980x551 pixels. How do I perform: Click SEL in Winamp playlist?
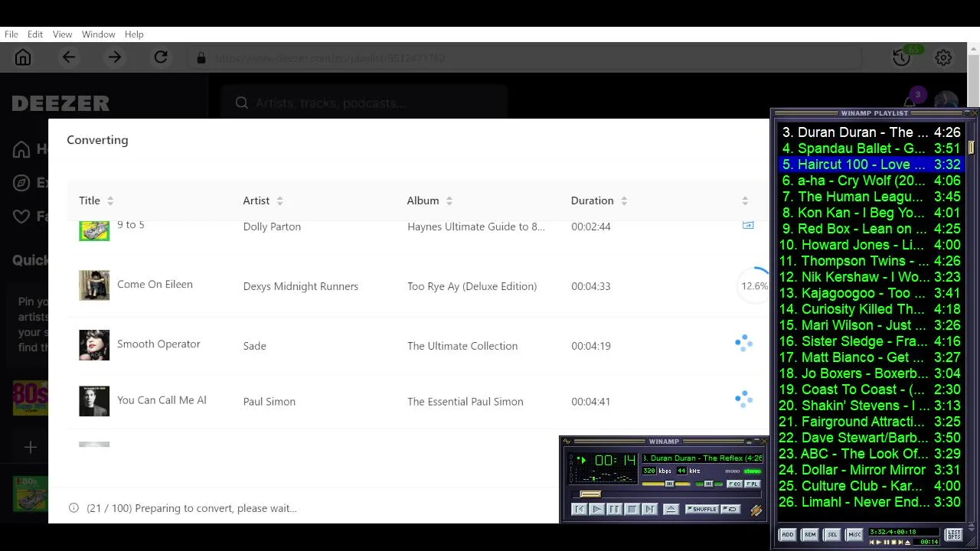click(x=832, y=534)
